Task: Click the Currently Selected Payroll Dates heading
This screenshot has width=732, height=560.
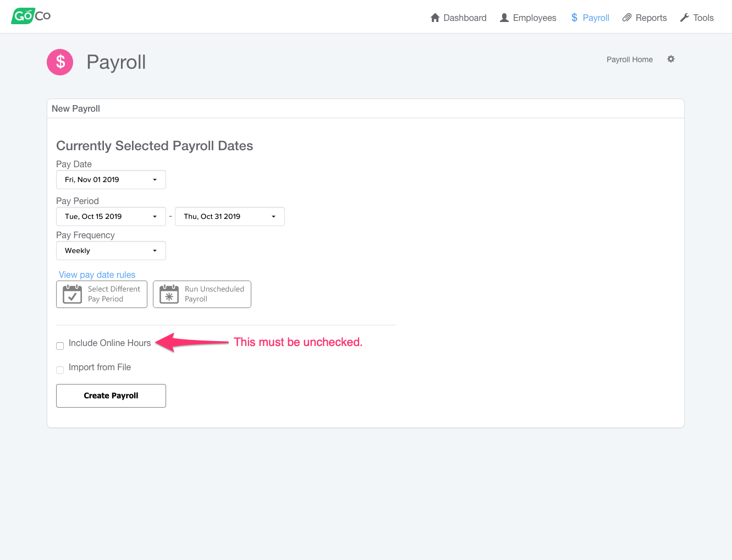Action: point(155,146)
